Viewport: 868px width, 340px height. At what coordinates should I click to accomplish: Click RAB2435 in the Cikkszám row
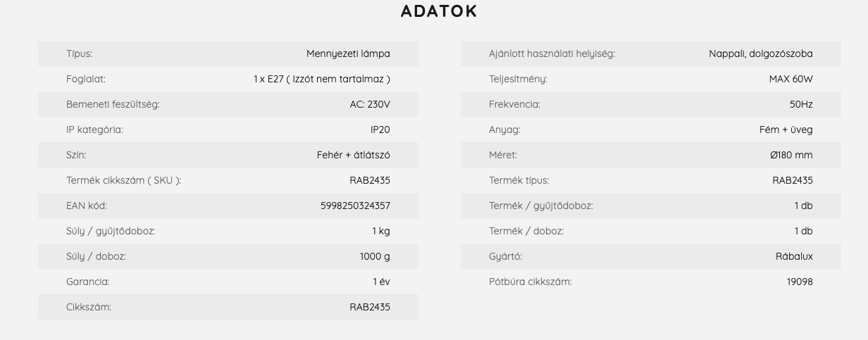(x=370, y=307)
